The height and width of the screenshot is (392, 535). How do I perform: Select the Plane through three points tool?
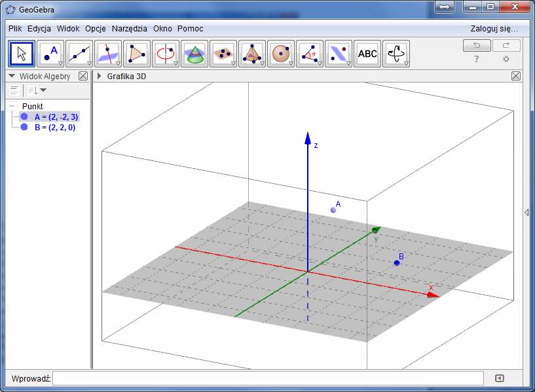point(223,54)
